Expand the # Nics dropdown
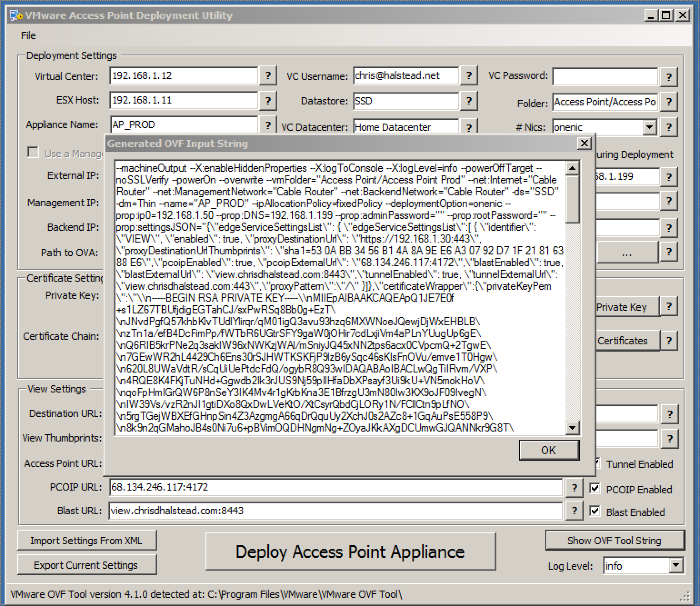 tap(650, 127)
